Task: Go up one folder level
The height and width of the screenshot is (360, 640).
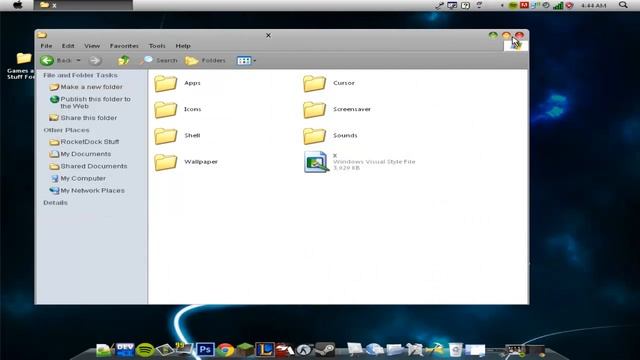Action: tap(123, 60)
